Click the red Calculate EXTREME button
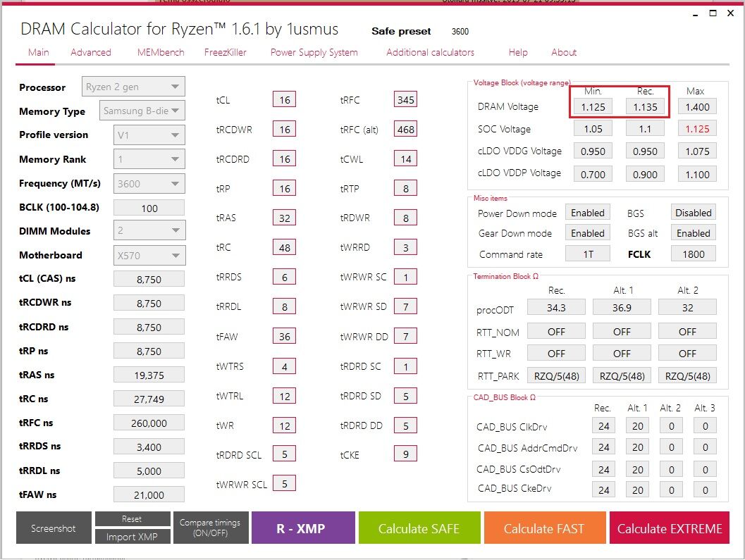 pos(670,528)
